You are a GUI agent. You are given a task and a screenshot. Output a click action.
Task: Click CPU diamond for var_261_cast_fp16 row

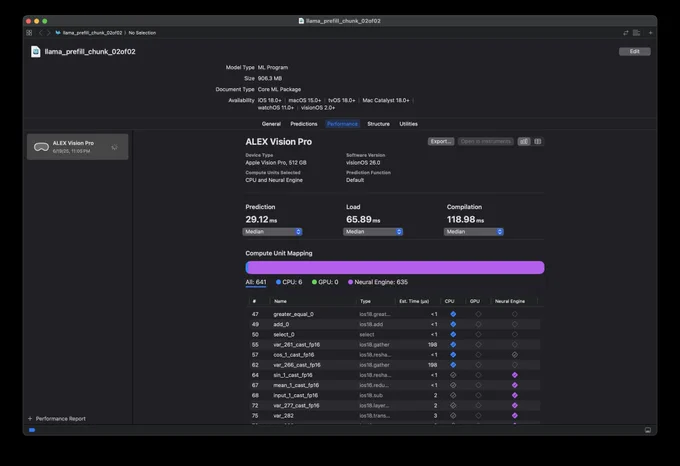[453, 345]
